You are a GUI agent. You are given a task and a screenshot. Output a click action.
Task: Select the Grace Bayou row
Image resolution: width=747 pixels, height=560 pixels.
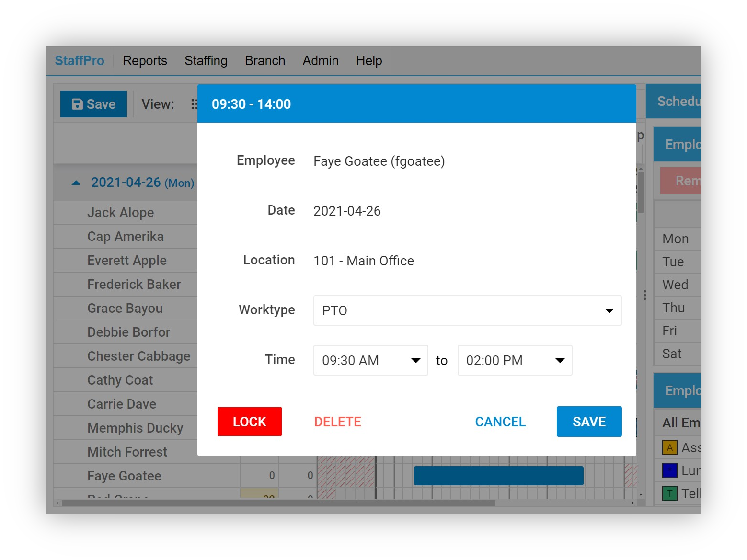(126, 308)
